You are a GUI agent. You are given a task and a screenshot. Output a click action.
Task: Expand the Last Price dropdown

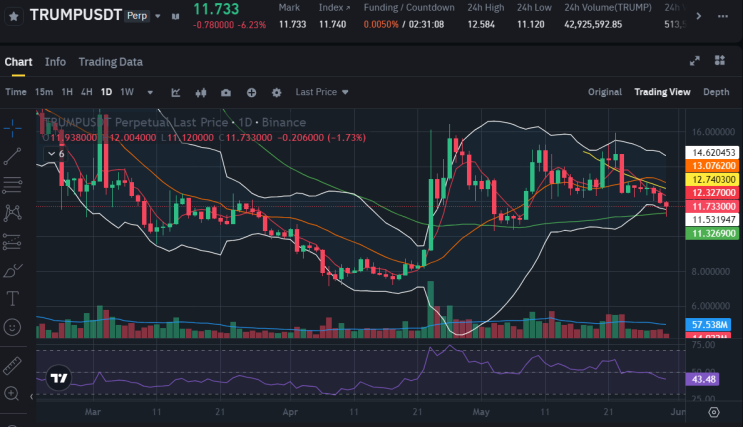(322, 92)
